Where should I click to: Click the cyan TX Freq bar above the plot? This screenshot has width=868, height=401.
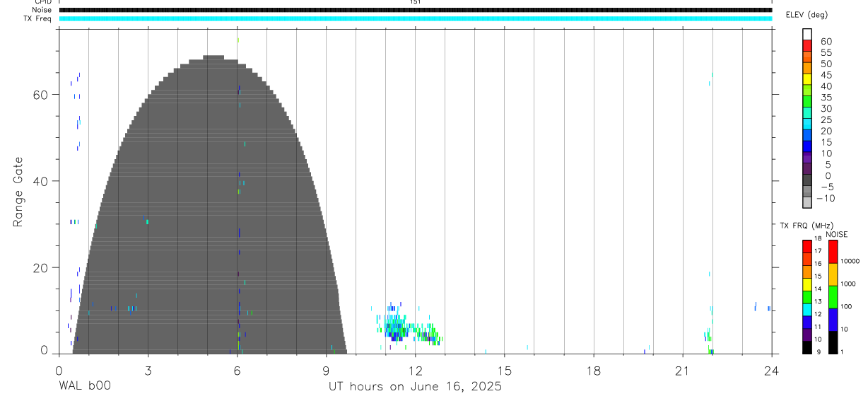415,18
